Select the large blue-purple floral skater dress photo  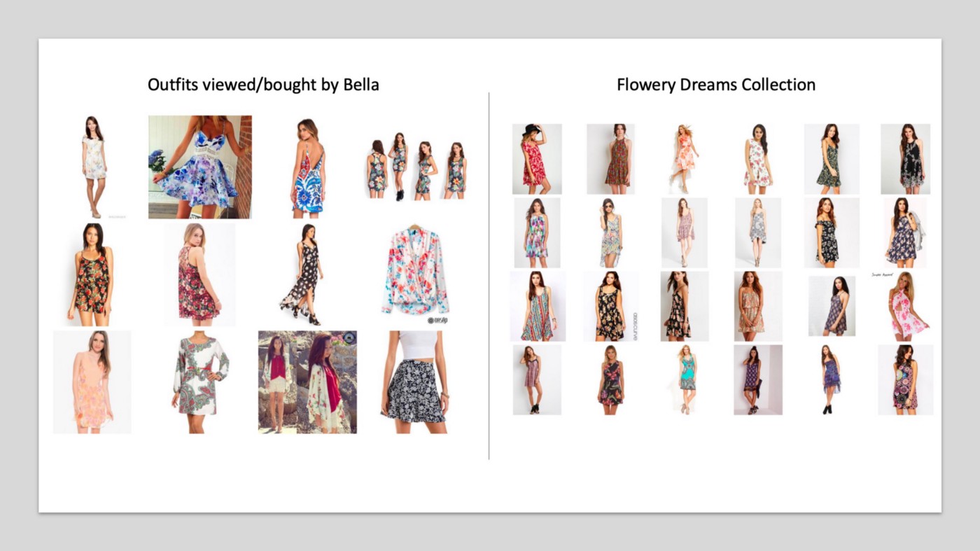pos(199,167)
